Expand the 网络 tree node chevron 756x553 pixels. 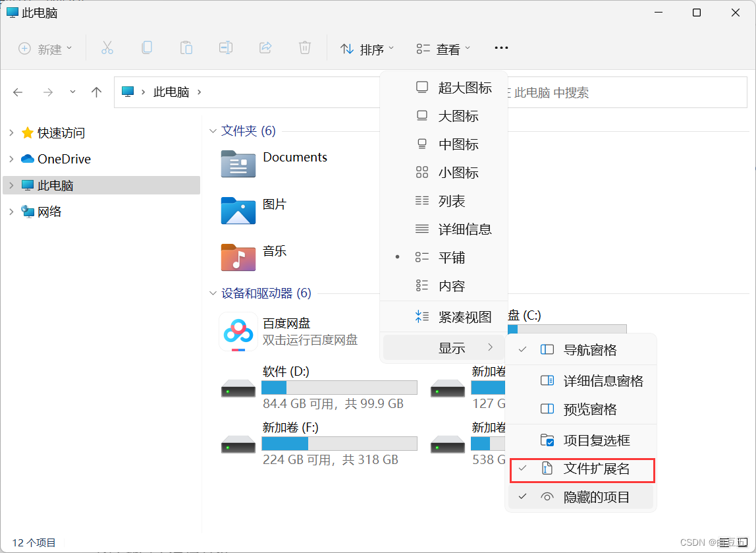pos(12,212)
